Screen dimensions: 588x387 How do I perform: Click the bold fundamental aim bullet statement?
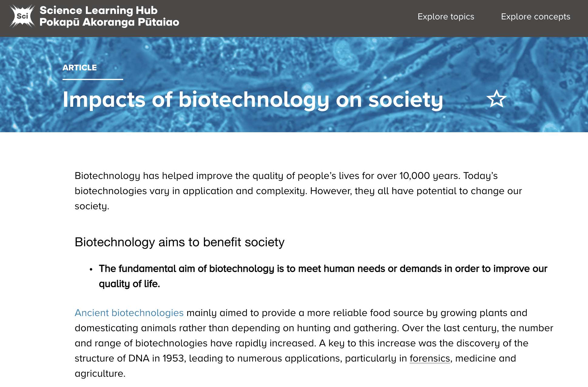[x=323, y=269]
